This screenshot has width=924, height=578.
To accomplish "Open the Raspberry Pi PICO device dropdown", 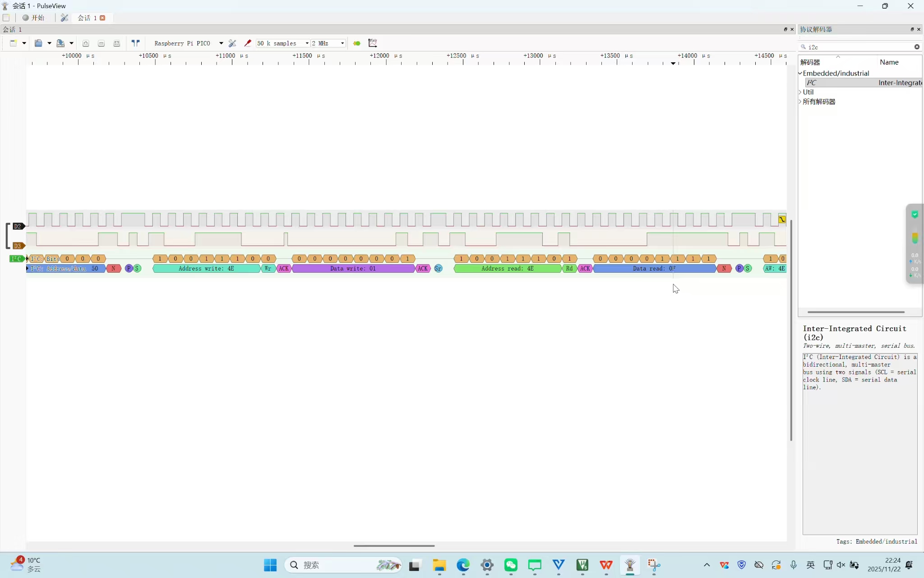I will coord(221,43).
